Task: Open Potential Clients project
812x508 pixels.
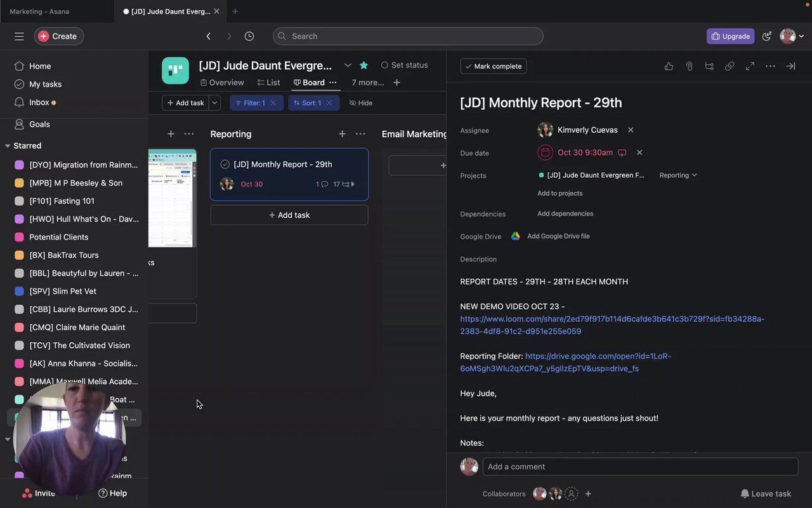Action: 58,237
